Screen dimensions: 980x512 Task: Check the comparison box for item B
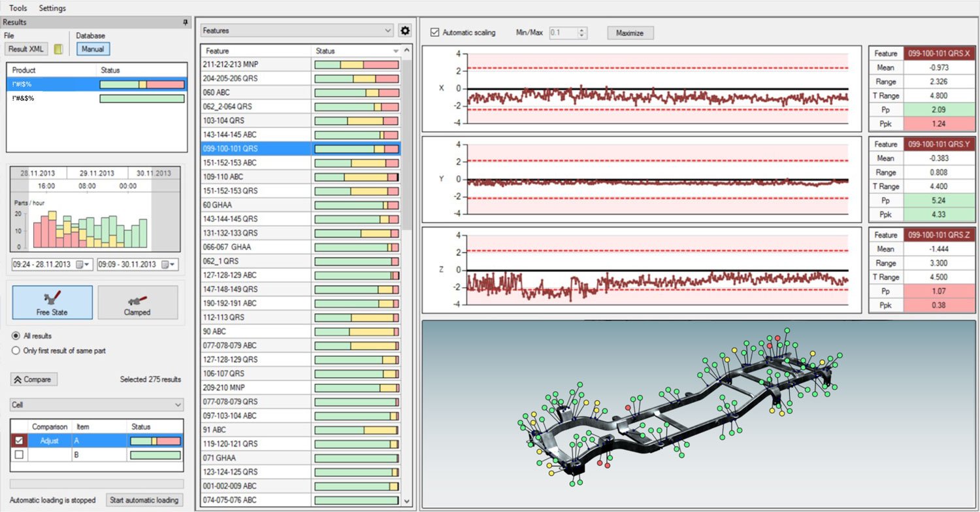pos(19,454)
